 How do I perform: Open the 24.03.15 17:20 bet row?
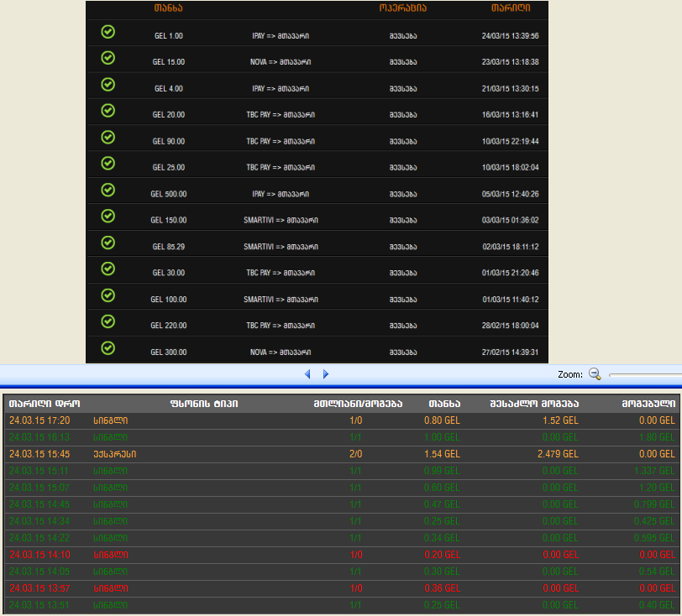[x=342, y=420]
